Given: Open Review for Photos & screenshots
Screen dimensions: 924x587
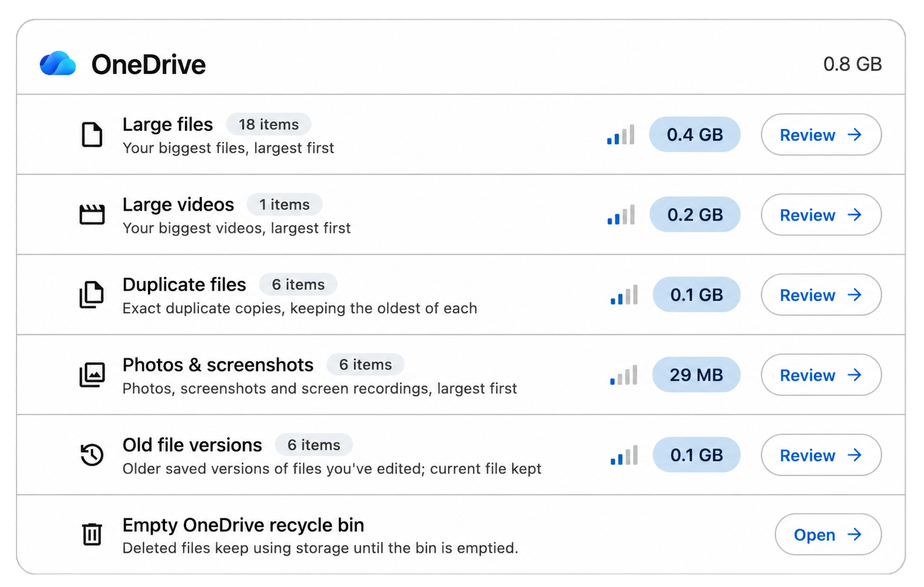Looking at the screenshot, I should (821, 375).
